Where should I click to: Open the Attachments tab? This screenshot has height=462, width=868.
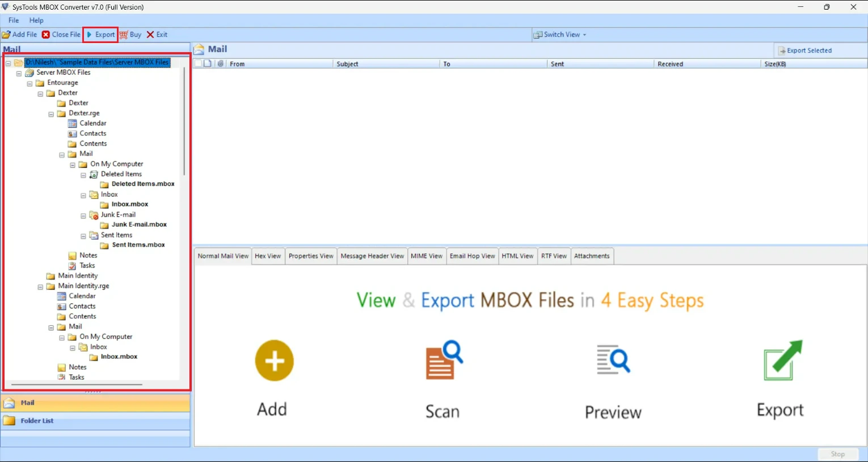tap(592, 256)
